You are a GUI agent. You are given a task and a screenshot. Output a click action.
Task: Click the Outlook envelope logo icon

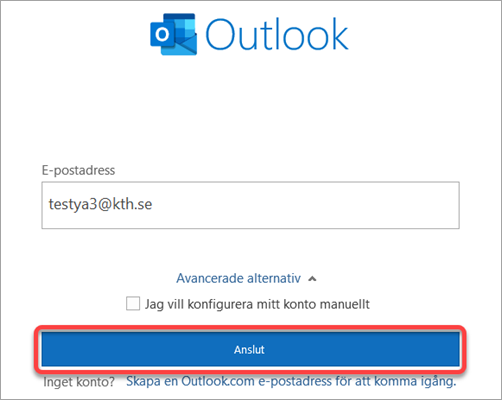coord(173,34)
